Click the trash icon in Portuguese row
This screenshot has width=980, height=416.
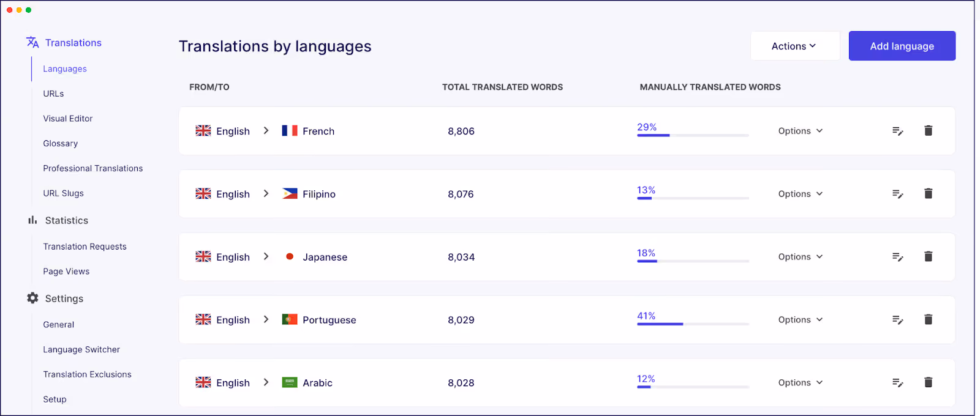coord(928,319)
